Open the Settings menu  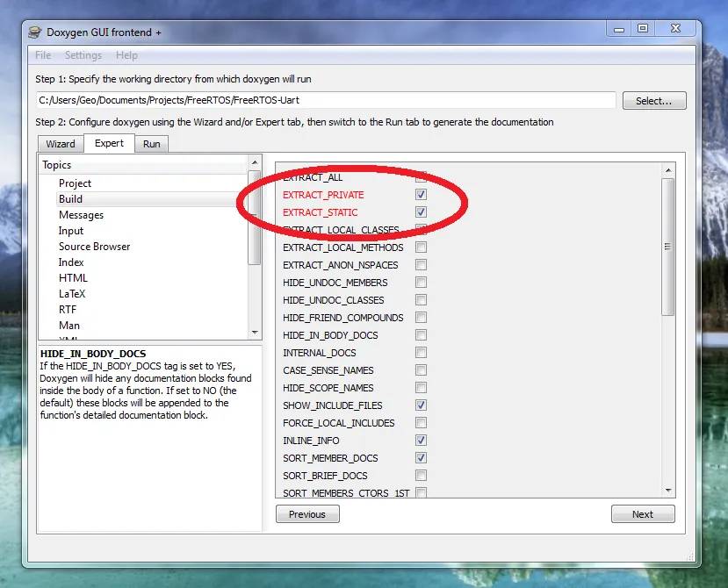[x=83, y=55]
